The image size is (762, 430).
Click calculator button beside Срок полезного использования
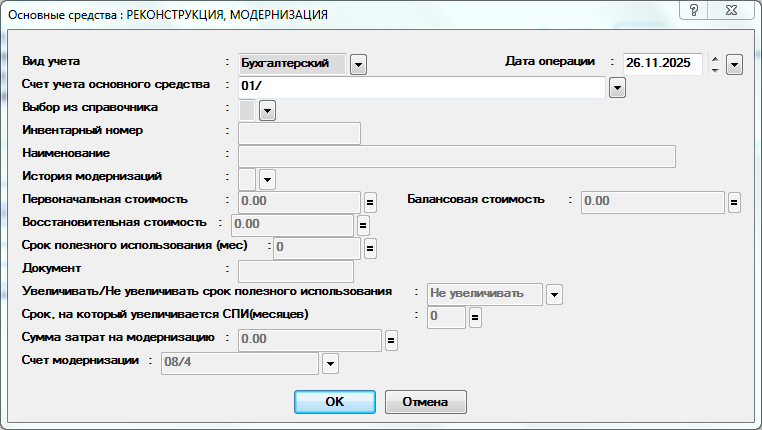pos(369,248)
